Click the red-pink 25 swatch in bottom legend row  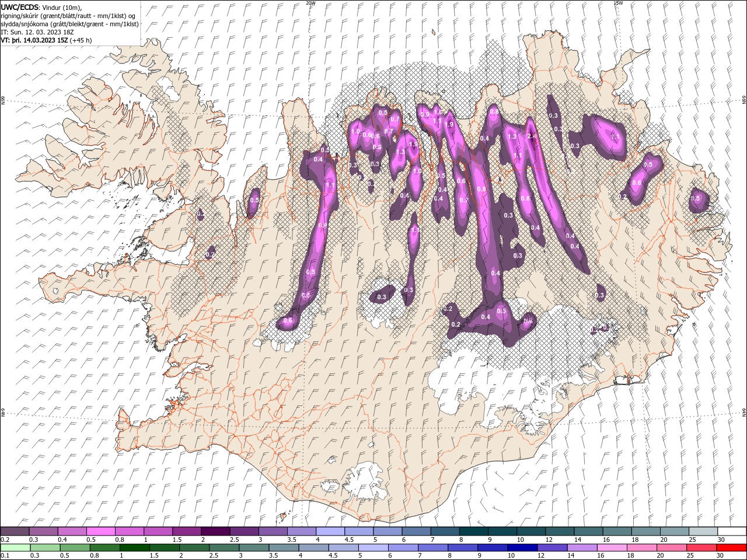pyautogui.click(x=701, y=548)
